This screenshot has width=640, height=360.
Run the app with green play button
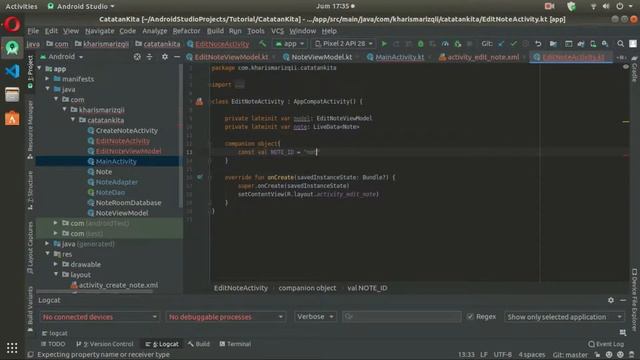click(x=384, y=44)
